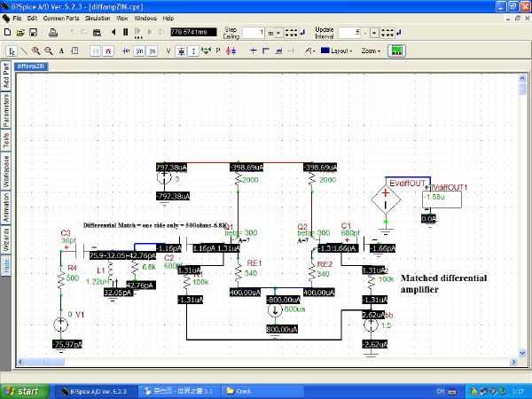
Task: Create a new circuit file
Action: (x=7, y=32)
